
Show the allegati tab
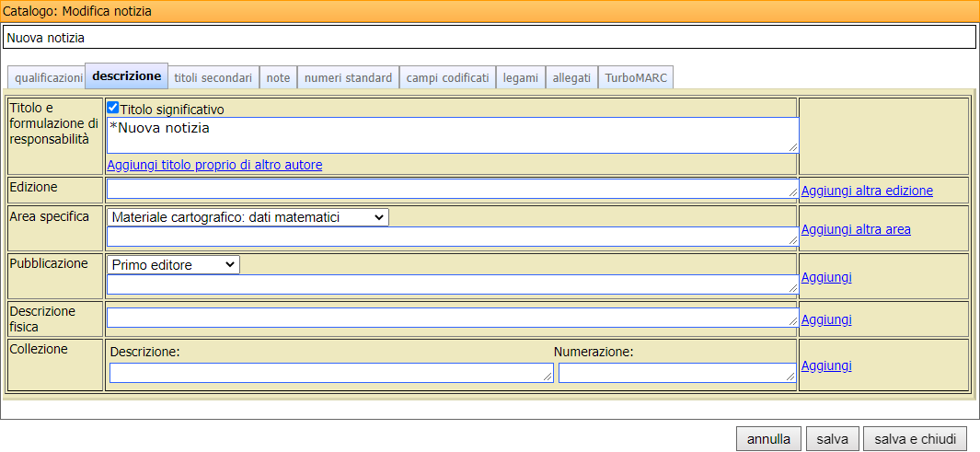click(x=571, y=78)
